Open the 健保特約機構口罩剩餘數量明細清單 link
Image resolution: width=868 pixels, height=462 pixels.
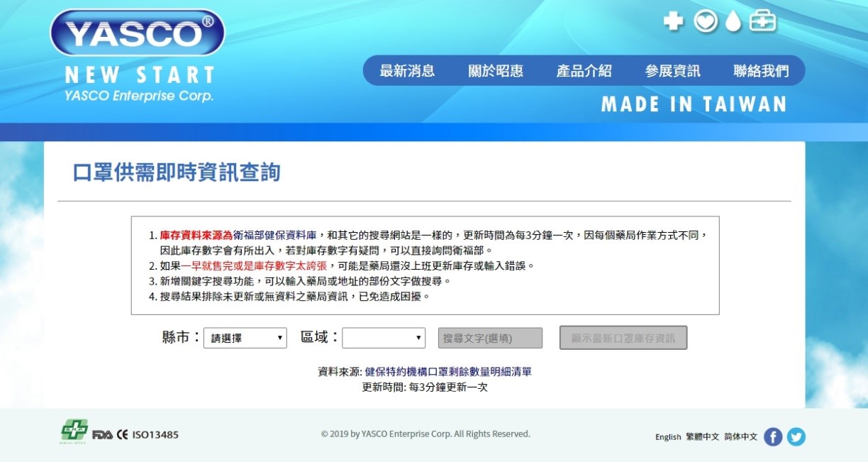click(448, 371)
